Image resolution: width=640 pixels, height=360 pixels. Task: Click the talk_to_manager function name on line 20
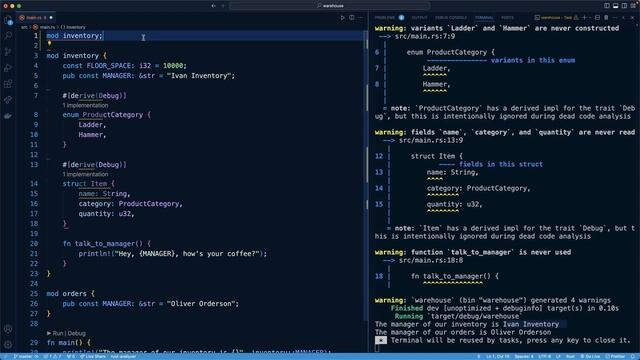coord(105,244)
